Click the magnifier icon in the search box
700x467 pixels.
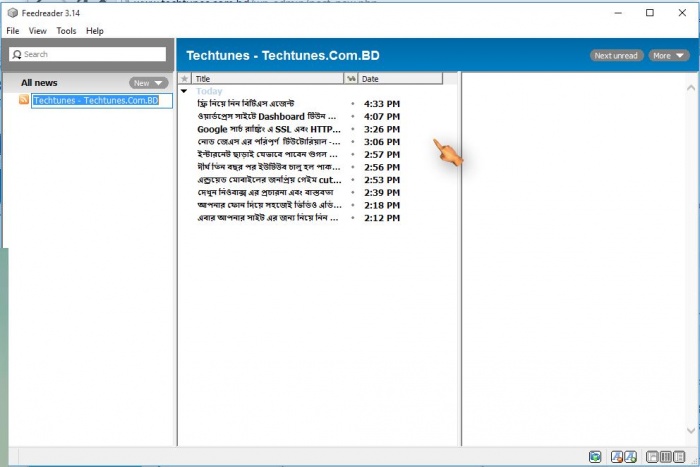tap(17, 54)
